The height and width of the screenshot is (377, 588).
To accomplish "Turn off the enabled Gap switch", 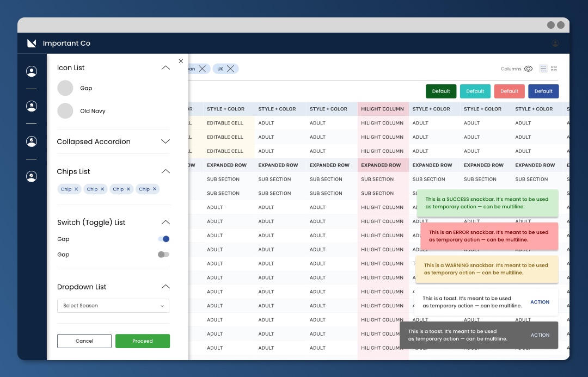I will 164,239.
